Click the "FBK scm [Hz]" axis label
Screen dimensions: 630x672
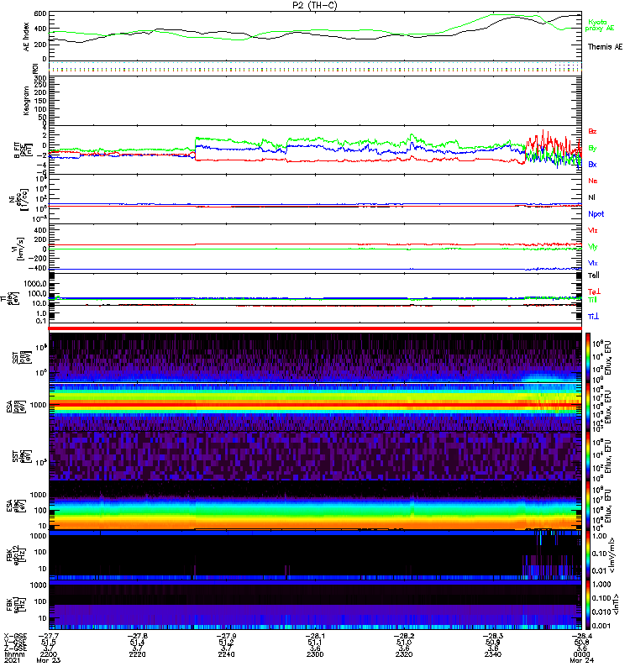(15, 604)
